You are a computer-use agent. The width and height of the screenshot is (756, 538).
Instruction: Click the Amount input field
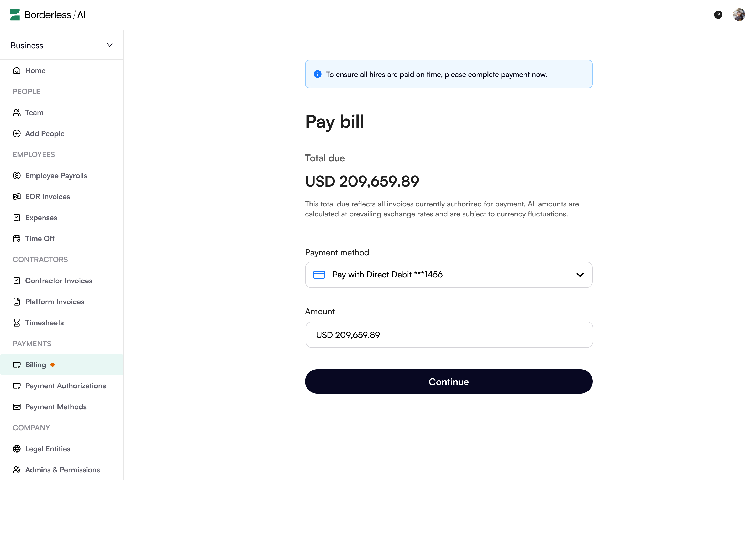pyautogui.click(x=449, y=335)
